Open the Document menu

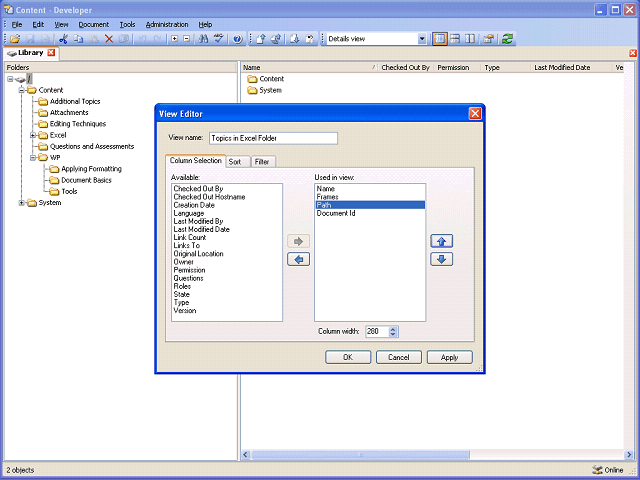(x=93, y=24)
